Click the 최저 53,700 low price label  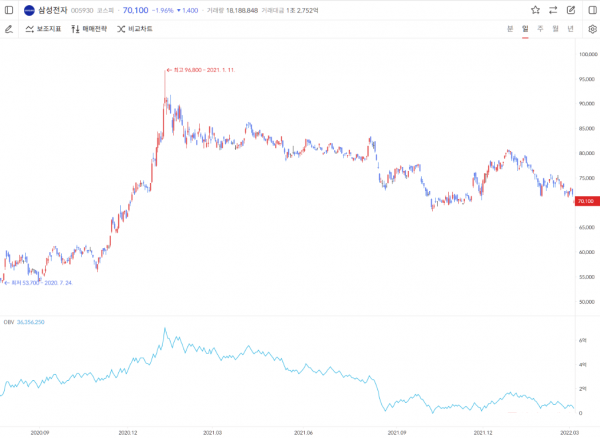pos(41,283)
